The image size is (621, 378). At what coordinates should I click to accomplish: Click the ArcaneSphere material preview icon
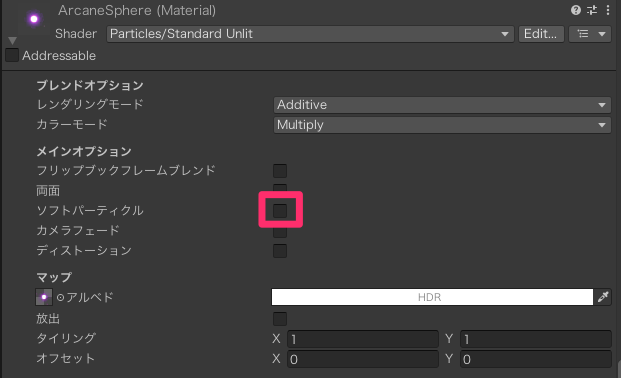[x=34, y=19]
